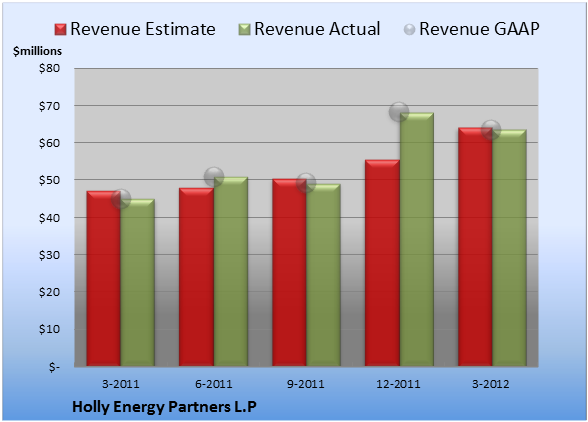Select the green actual bar for 3-2011
The width and height of the screenshot is (588, 422).
tap(138, 283)
